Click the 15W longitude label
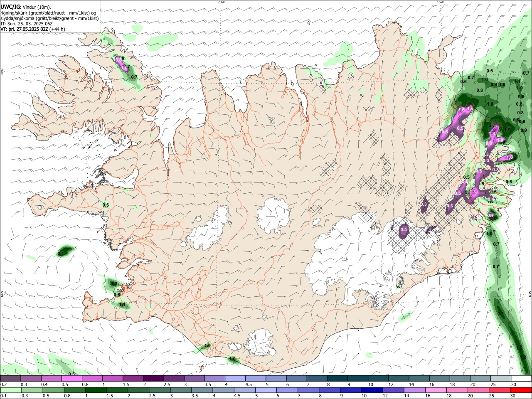 [x=440, y=2]
